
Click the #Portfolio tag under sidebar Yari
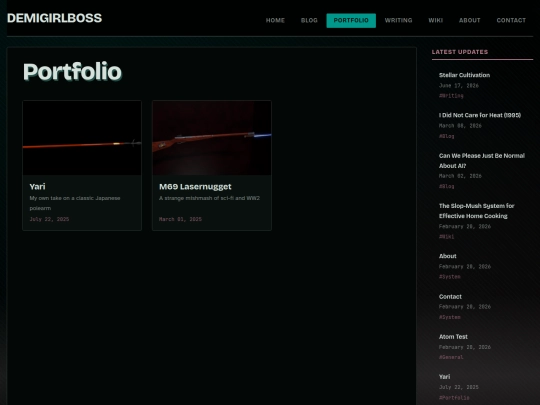[x=454, y=397]
